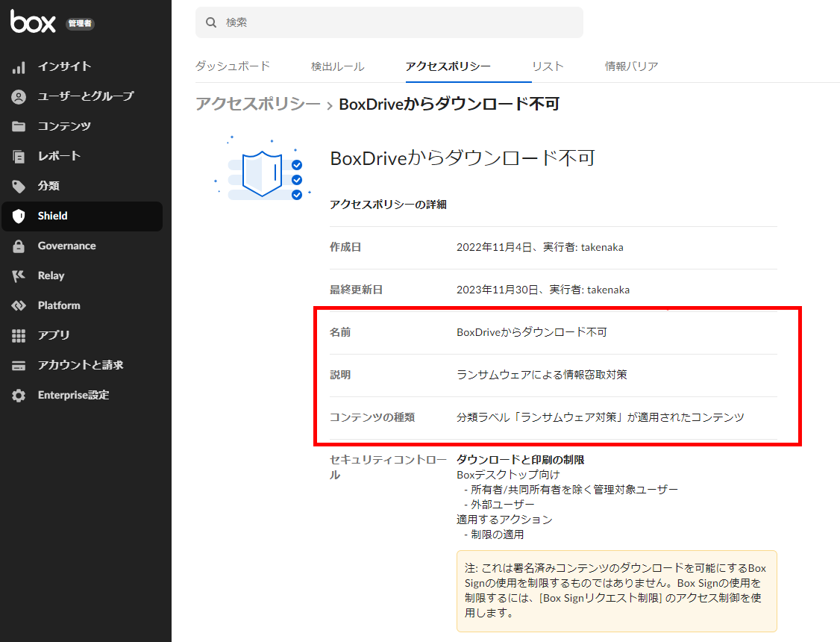840x642 pixels.
Task: Click the Relay flag icon
Action: tap(19, 276)
